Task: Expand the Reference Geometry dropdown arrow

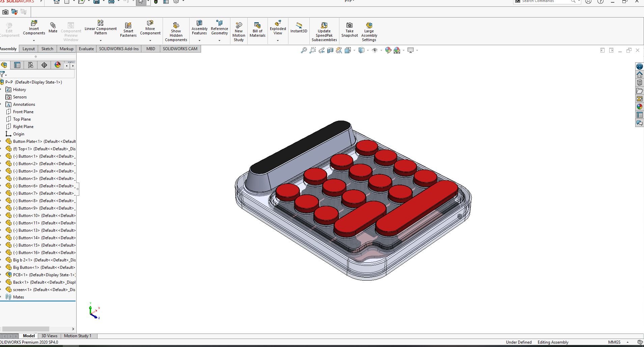Action: (219, 40)
